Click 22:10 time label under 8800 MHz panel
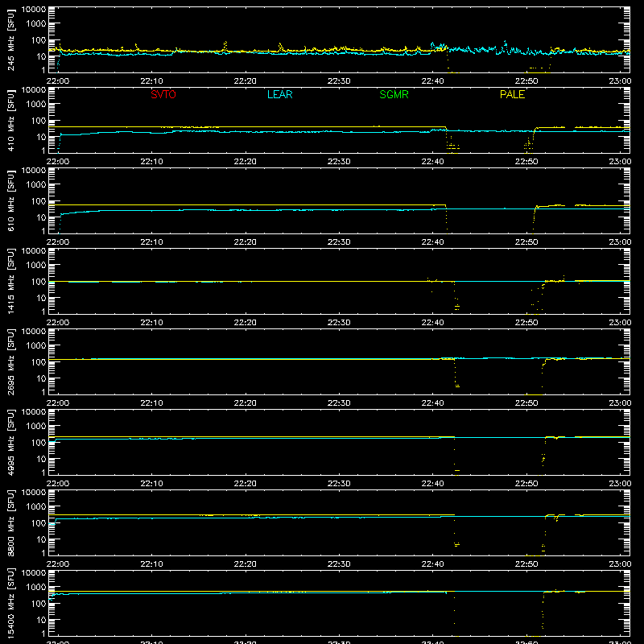644x644 pixels. coord(151,564)
